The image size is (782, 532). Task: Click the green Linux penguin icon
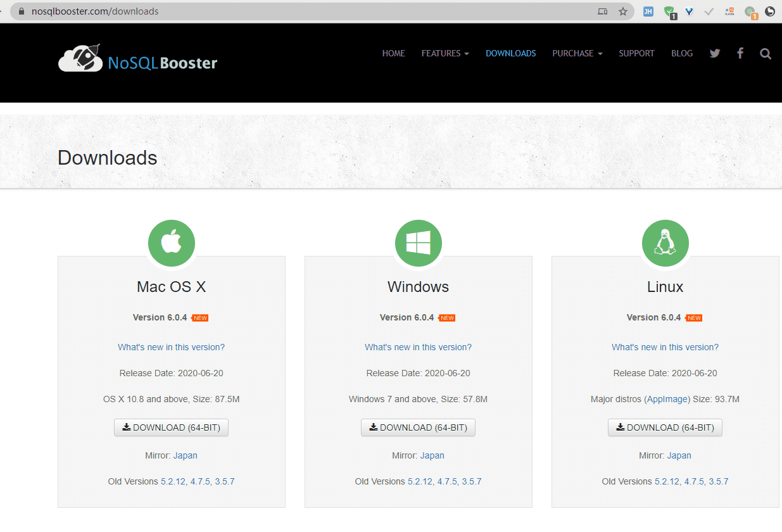click(x=665, y=243)
